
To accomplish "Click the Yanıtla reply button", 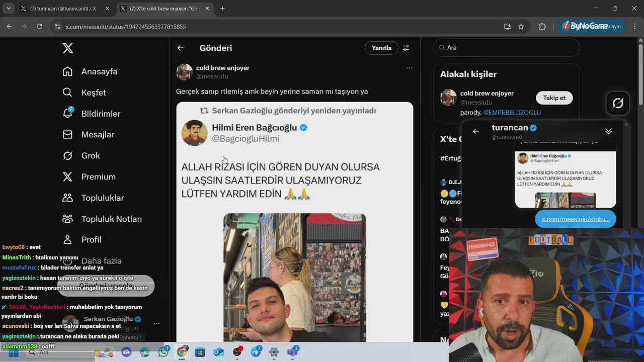I will tap(381, 48).
